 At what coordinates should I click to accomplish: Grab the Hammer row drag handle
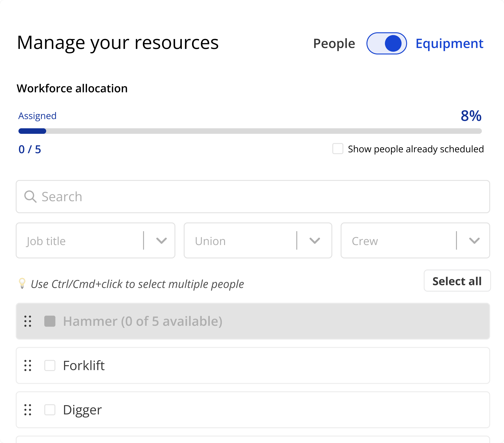[x=28, y=321]
